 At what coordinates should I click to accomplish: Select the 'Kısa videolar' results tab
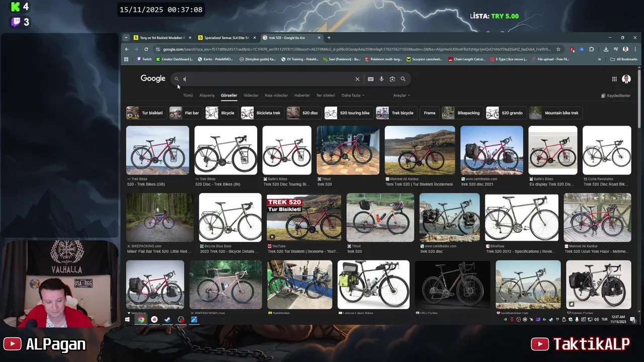pos(276,96)
